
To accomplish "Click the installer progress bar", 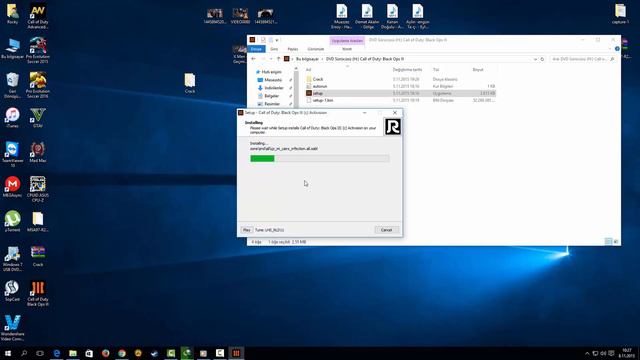I will pyautogui.click(x=320, y=158).
